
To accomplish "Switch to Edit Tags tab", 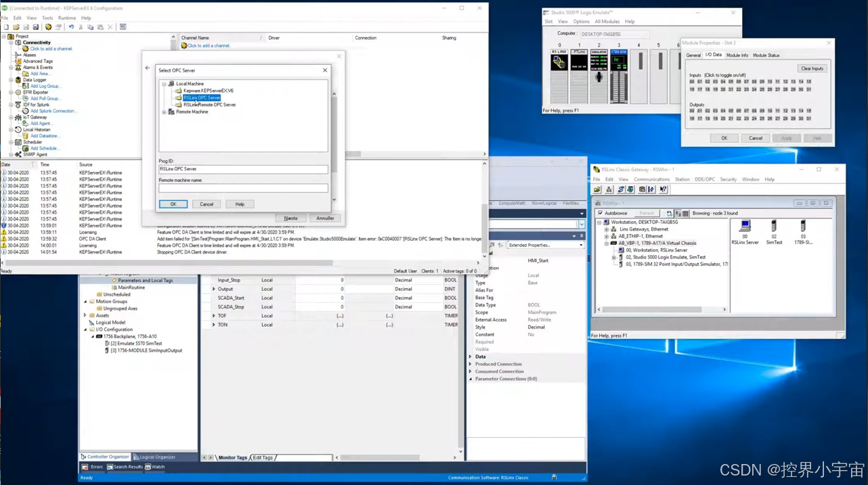I will pyautogui.click(x=263, y=458).
